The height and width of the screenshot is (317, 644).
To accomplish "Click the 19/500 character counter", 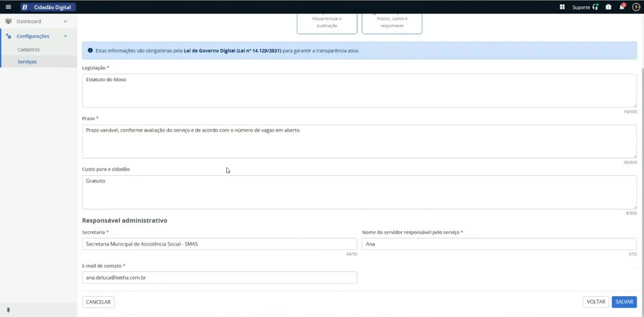I will [631, 112].
